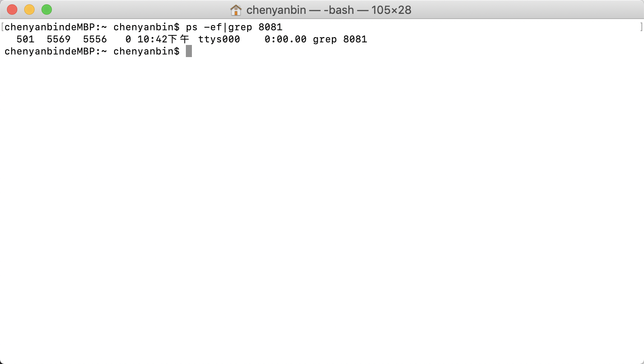Click the command text ps -ef|grep 8081
This screenshot has width=644, height=364.
click(234, 27)
